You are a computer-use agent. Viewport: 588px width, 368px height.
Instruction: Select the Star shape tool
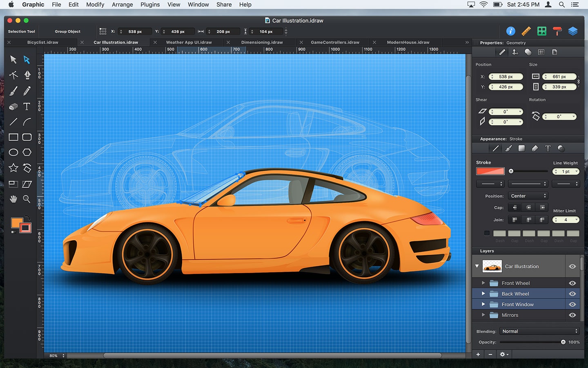click(x=13, y=168)
